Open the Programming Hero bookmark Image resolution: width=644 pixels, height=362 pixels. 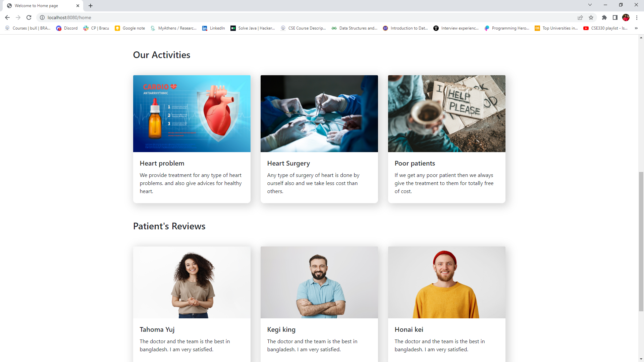pyautogui.click(x=507, y=28)
